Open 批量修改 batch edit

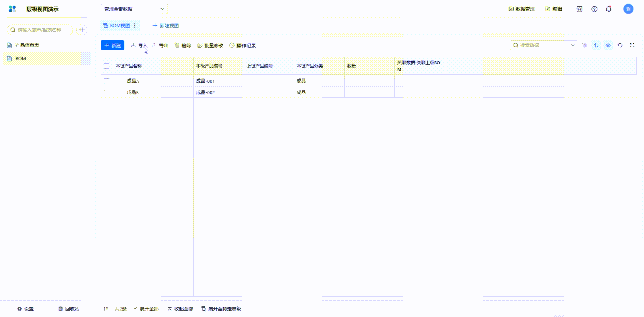coord(210,45)
